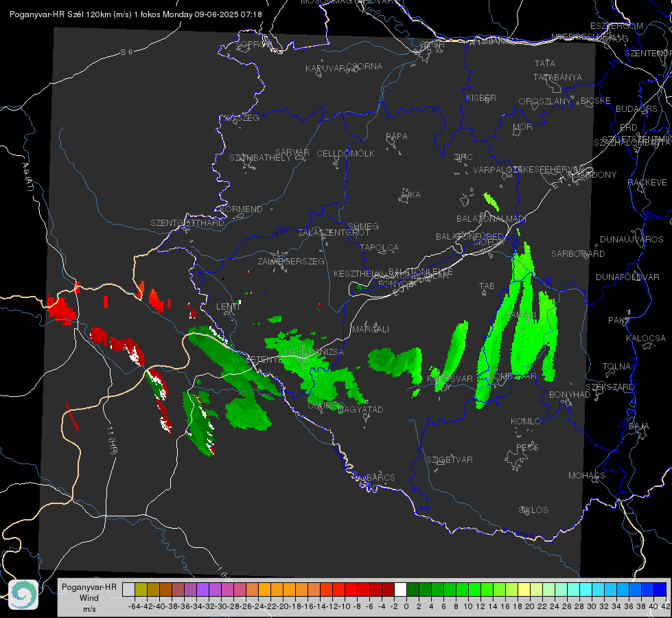Click the 0 value on the legend scale
The image size is (672, 618).
click(406, 606)
